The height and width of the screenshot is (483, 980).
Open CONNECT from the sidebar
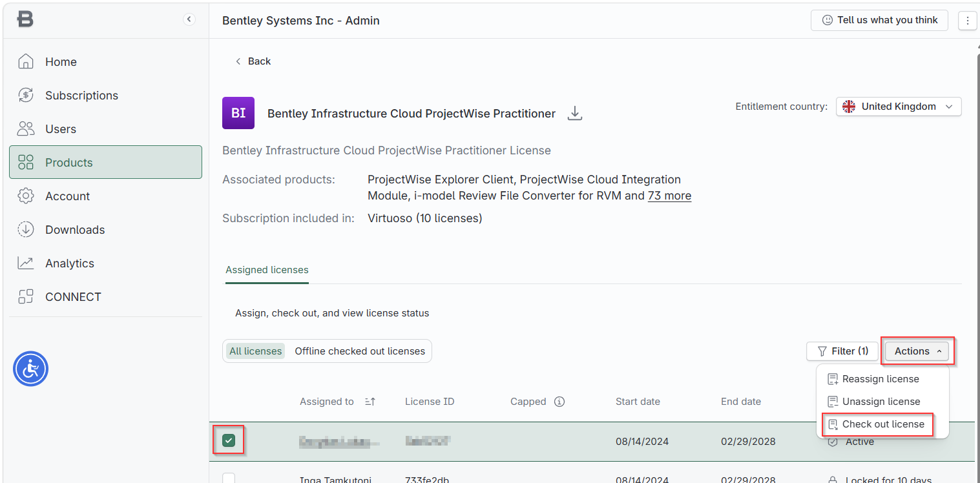[x=106, y=297]
